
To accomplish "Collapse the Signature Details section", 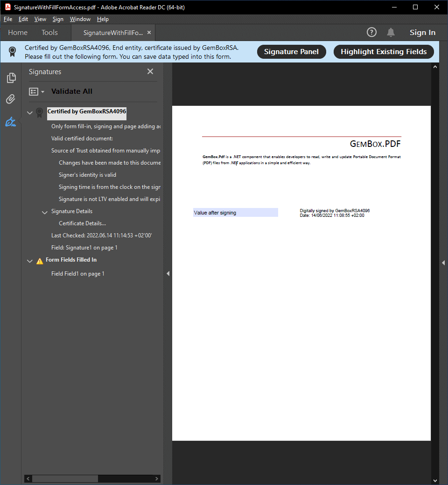I will (45, 212).
